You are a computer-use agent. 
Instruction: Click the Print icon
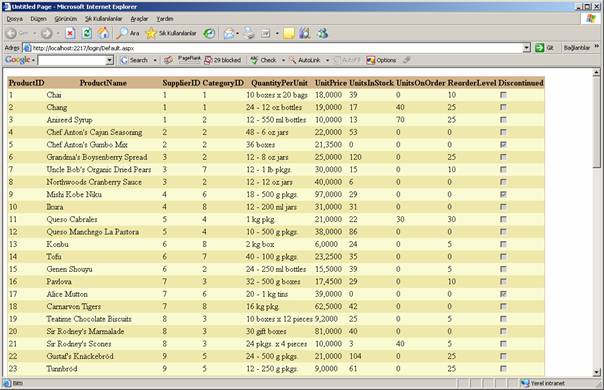pos(250,34)
